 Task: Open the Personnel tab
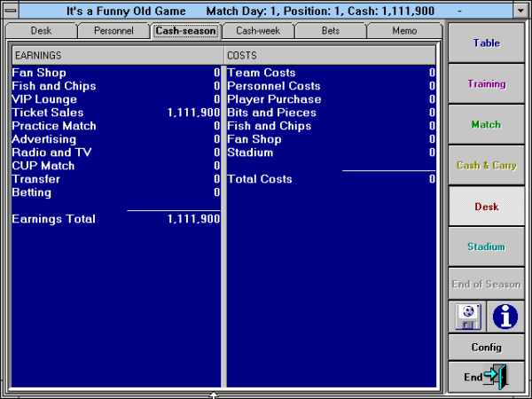point(113,31)
